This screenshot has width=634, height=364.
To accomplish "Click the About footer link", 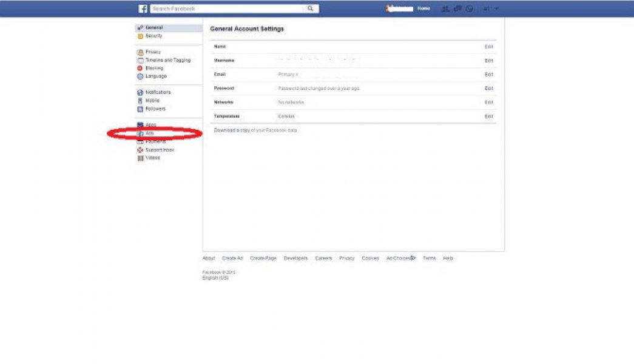I will [x=209, y=258].
